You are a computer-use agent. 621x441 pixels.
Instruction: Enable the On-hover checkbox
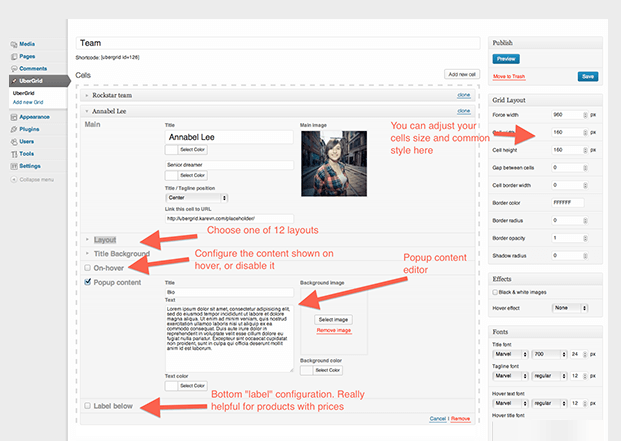(x=87, y=268)
